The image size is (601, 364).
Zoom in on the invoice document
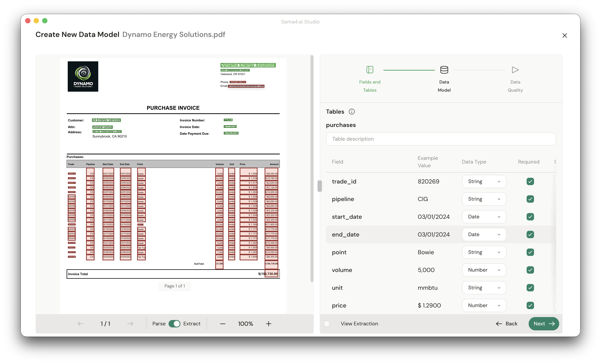click(x=268, y=324)
